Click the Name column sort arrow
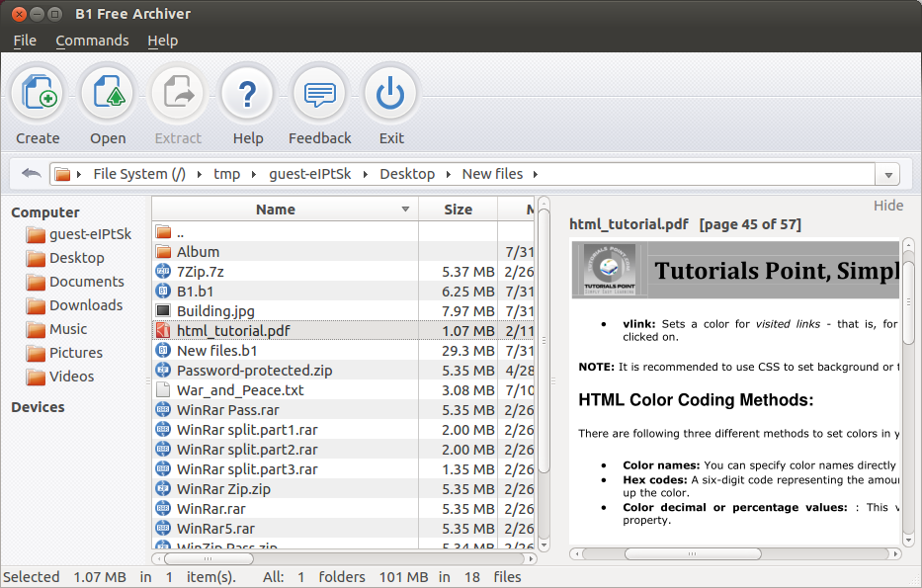The height and width of the screenshot is (588, 922). coord(405,210)
